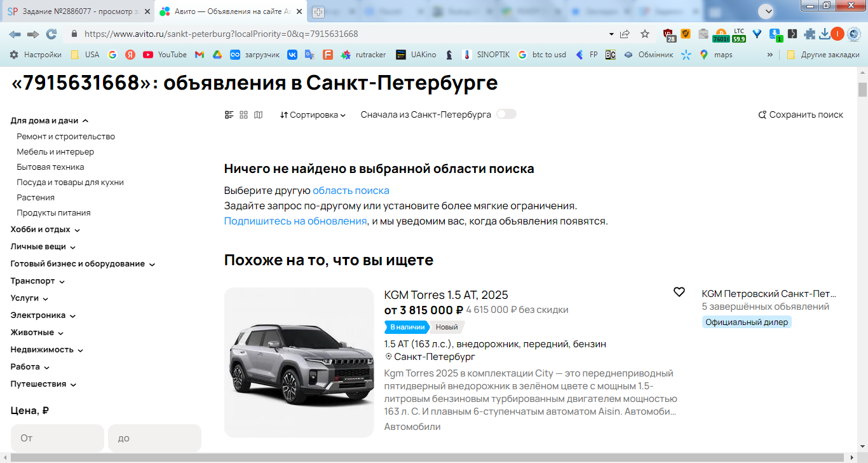Image resolution: width=868 pixels, height=463 pixels.
Task: Switch to map view of results
Action: [258, 115]
